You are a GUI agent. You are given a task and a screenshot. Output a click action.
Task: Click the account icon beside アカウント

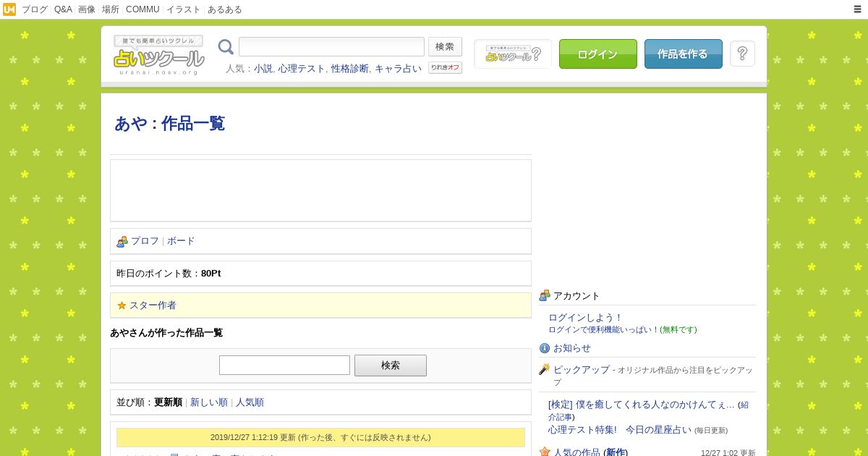545,295
